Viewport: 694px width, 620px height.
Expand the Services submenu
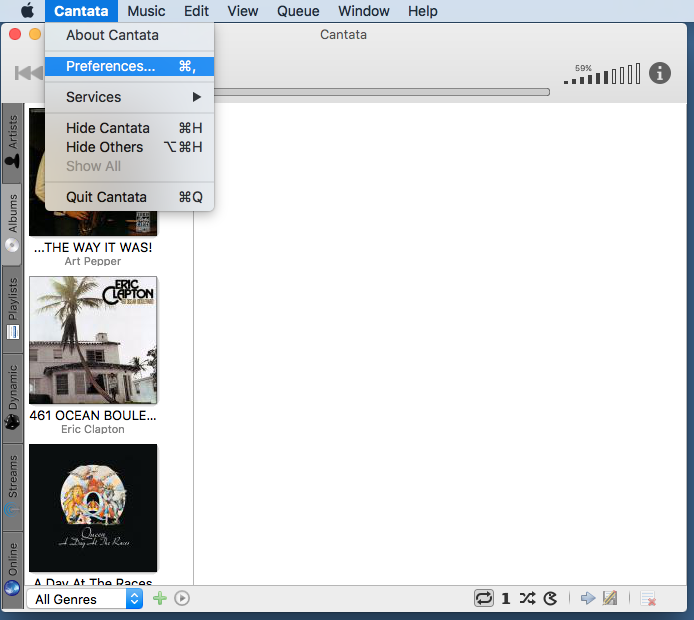pyautogui.click(x=129, y=97)
